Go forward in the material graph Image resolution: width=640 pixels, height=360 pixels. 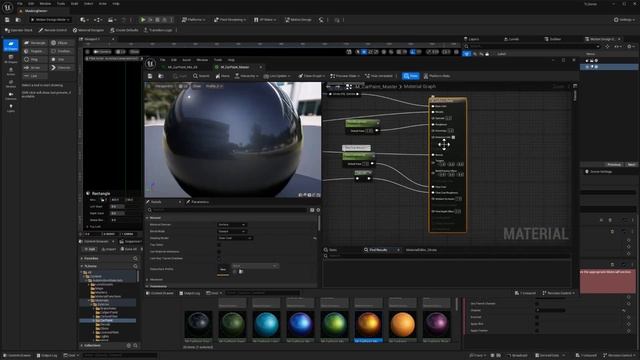338,87
